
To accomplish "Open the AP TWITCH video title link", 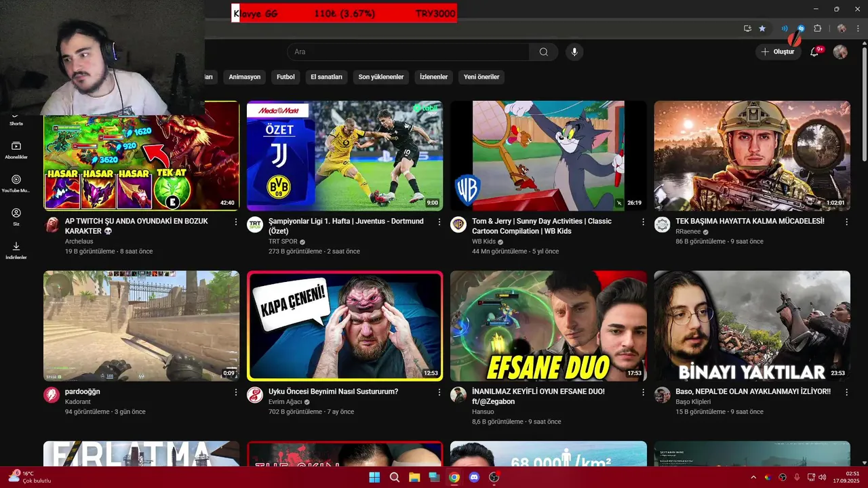I will (136, 226).
